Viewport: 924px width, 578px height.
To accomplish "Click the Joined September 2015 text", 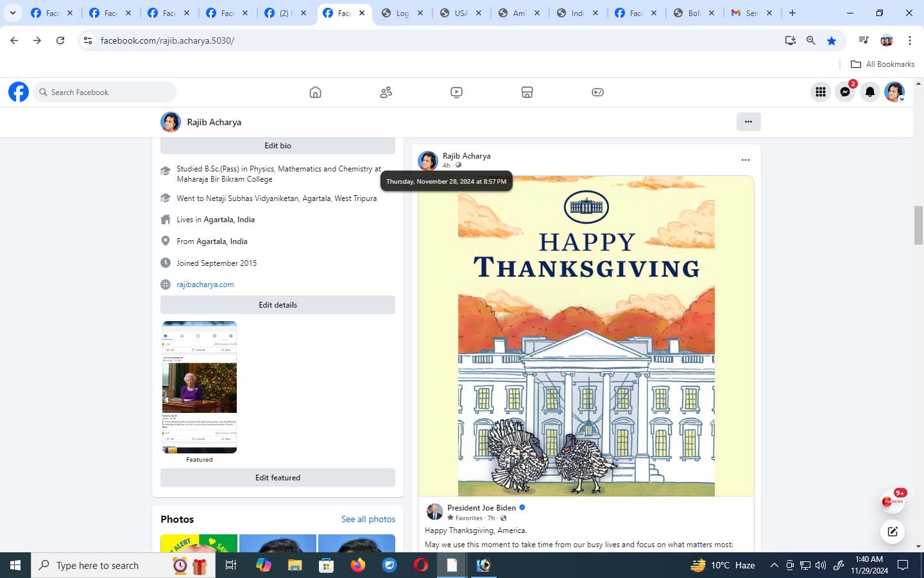I will 217,263.
